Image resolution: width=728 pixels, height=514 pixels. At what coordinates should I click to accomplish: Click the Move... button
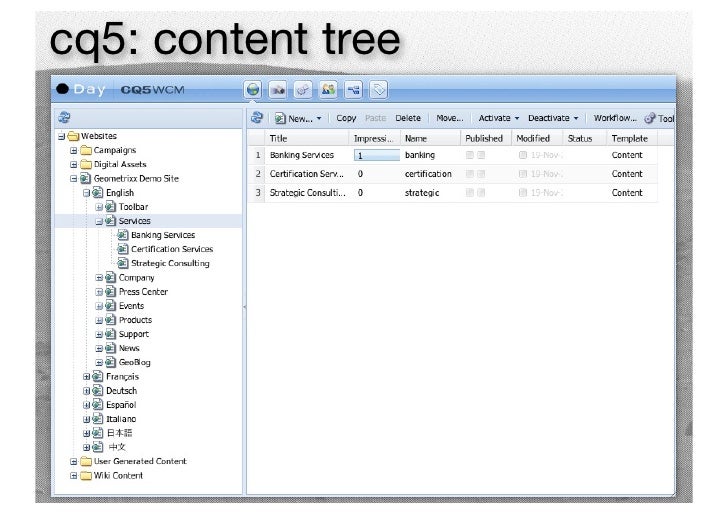(x=449, y=118)
